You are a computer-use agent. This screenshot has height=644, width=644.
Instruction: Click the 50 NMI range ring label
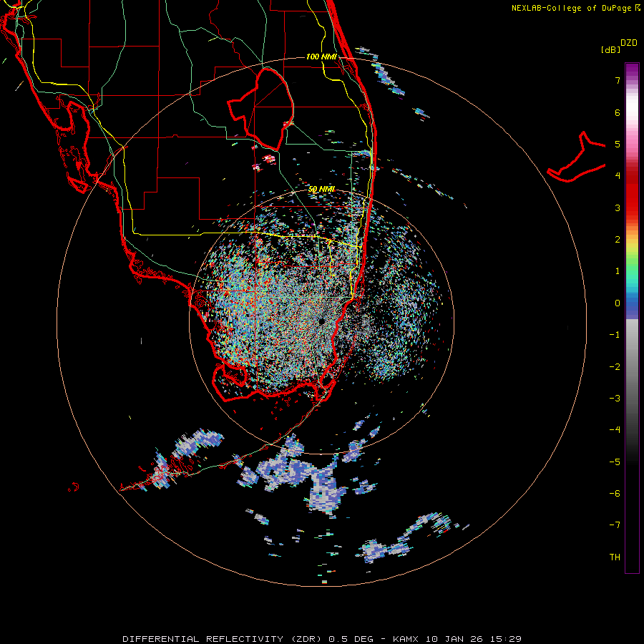click(321, 189)
